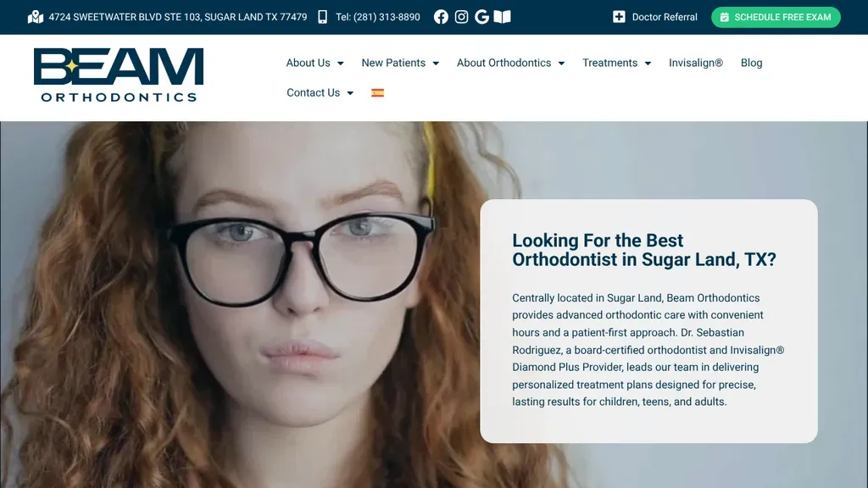
Task: Expand the Treatments dropdown arrow
Action: [x=648, y=63]
